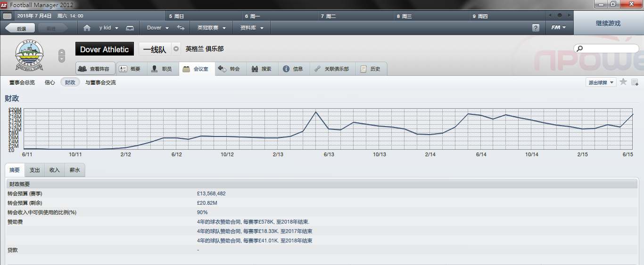Open the calendar icon beside the date
Viewport: 644px width, 265px height.
[7, 16]
